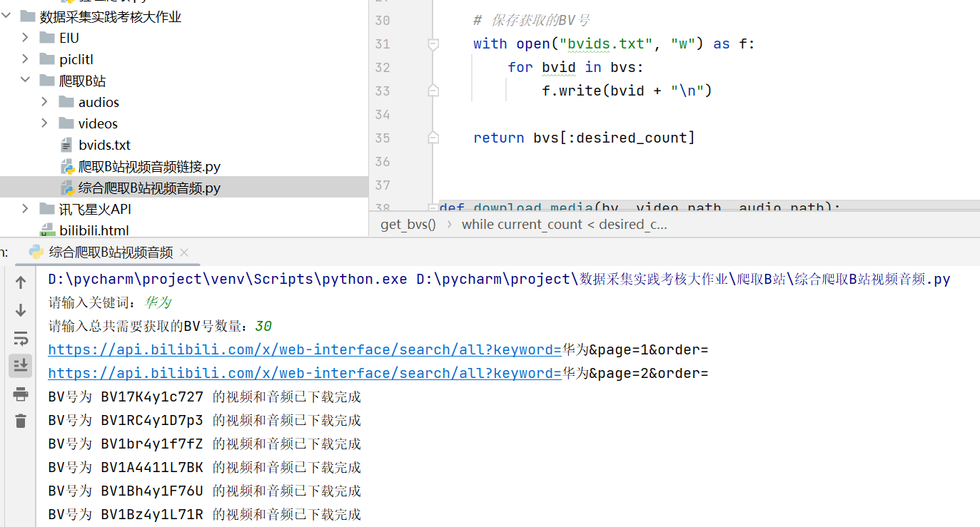
Task: Click fold end marker on line 35
Action: 433,138
